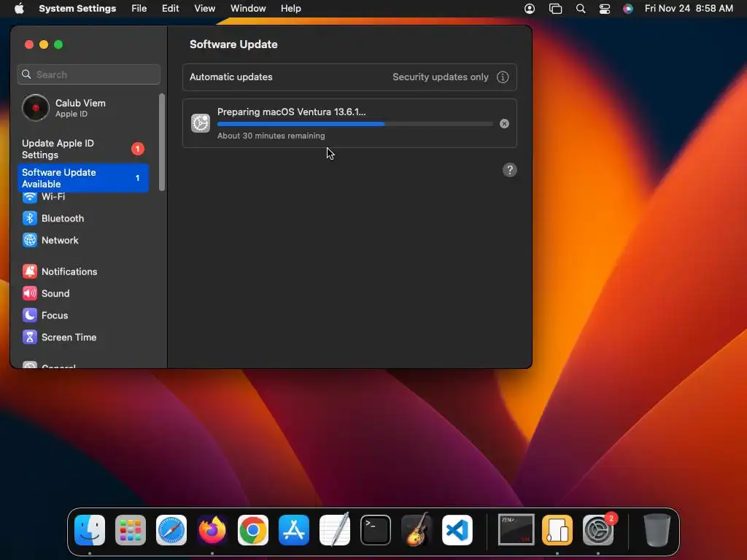Open the View menu
The height and width of the screenshot is (560, 747).
point(204,9)
